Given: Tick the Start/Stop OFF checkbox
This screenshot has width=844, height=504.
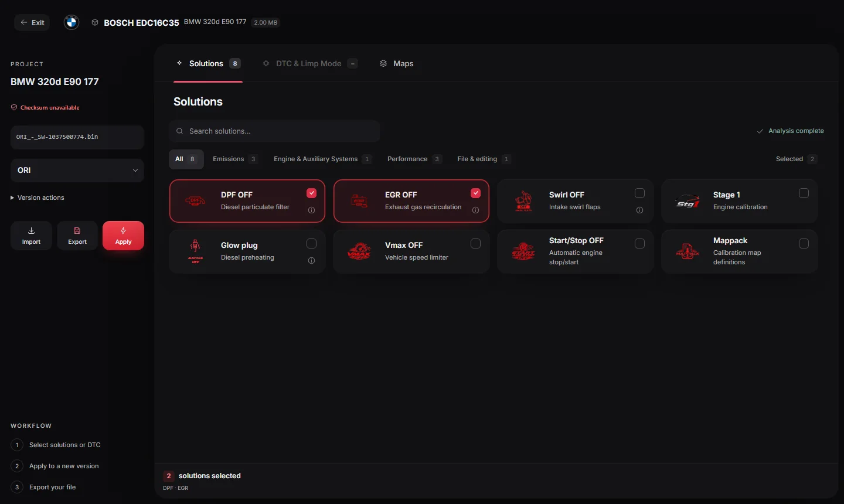Looking at the screenshot, I should tap(640, 244).
